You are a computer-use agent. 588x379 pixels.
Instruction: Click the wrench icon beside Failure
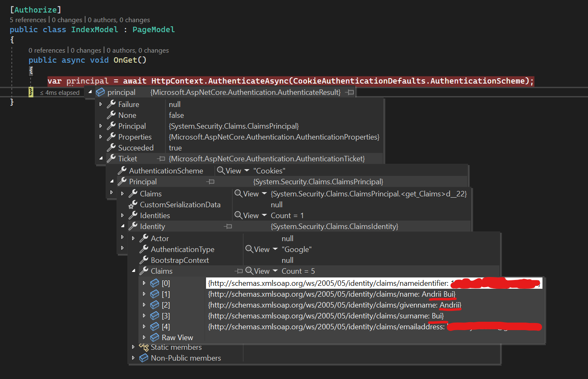click(111, 104)
